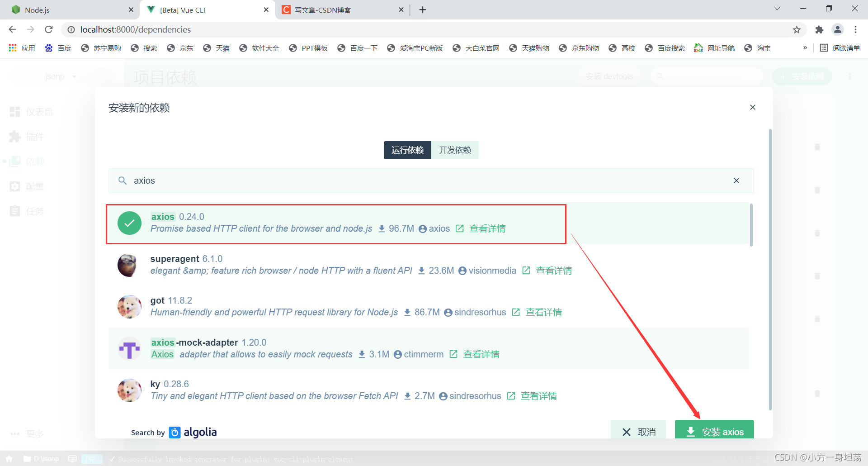
Task: Click the visionmedia author name
Action: tap(492, 271)
